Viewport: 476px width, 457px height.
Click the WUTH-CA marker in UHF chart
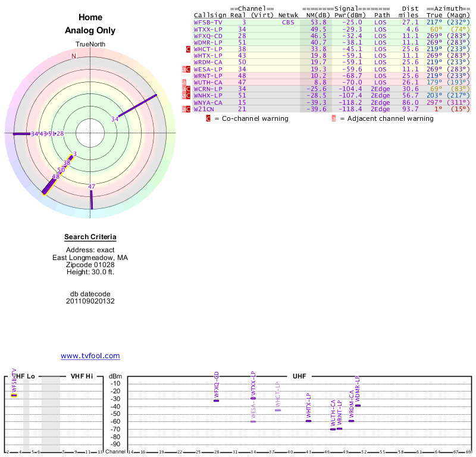point(333,430)
